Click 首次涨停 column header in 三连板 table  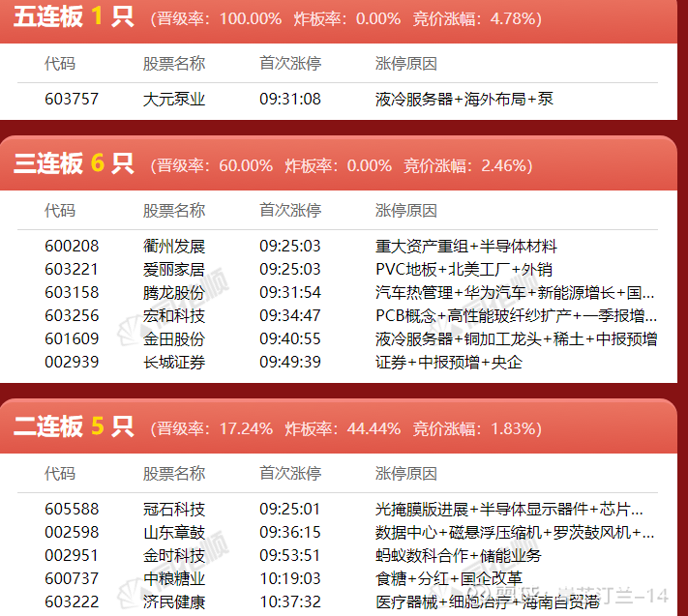coord(290,210)
